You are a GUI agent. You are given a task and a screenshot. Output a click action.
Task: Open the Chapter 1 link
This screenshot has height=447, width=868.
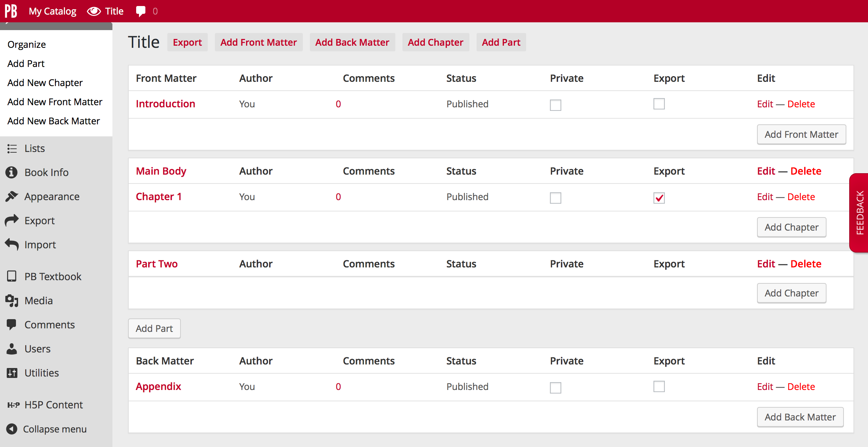click(x=158, y=197)
